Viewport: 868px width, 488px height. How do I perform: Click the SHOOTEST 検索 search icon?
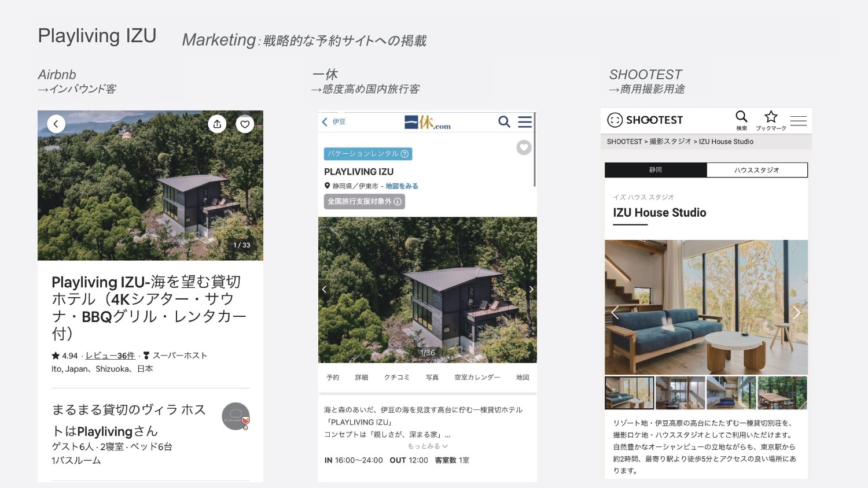(741, 120)
